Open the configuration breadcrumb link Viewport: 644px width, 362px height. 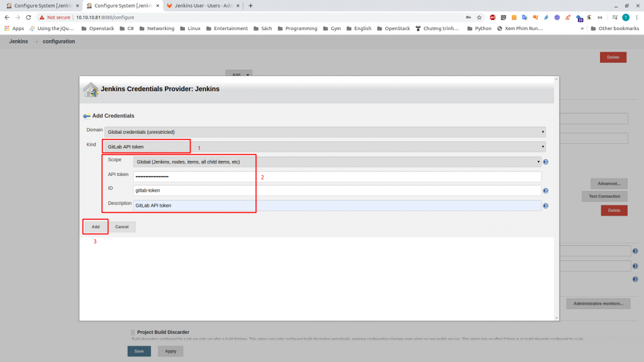coord(58,41)
